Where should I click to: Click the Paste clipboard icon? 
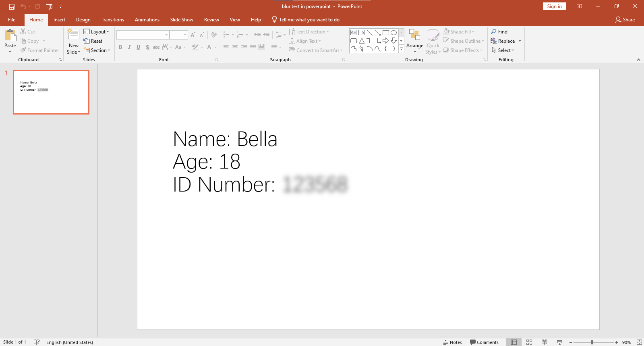(x=10, y=35)
